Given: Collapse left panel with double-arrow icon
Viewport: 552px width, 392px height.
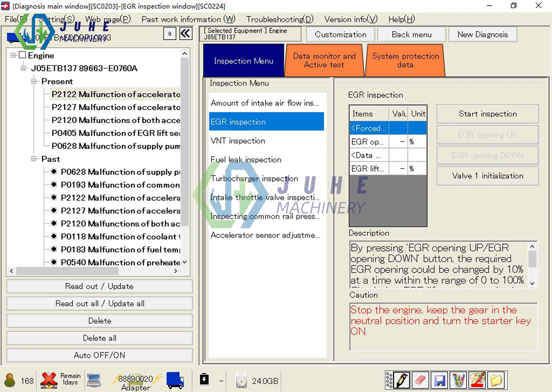Looking at the screenshot, I should (x=186, y=34).
